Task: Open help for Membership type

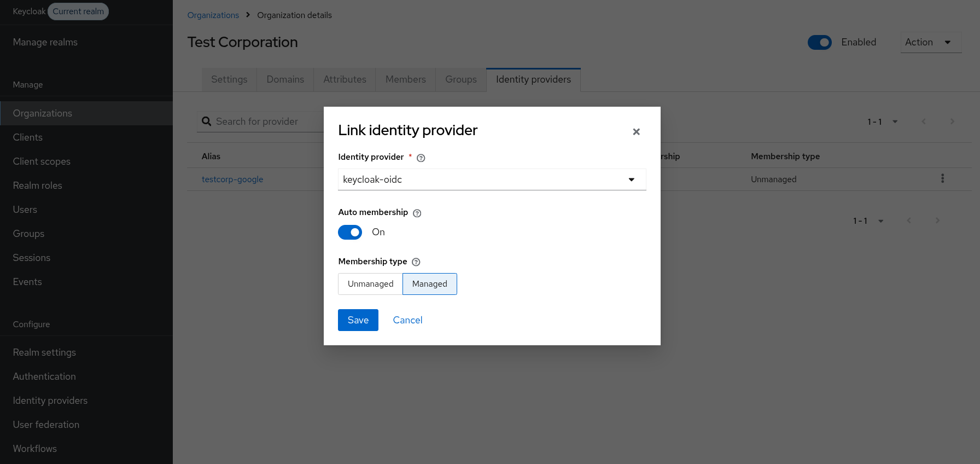Action: [416, 262]
